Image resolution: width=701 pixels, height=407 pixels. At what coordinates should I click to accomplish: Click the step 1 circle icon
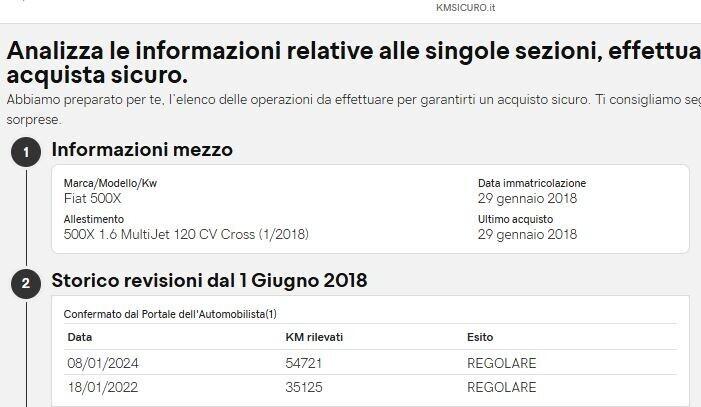(26, 153)
